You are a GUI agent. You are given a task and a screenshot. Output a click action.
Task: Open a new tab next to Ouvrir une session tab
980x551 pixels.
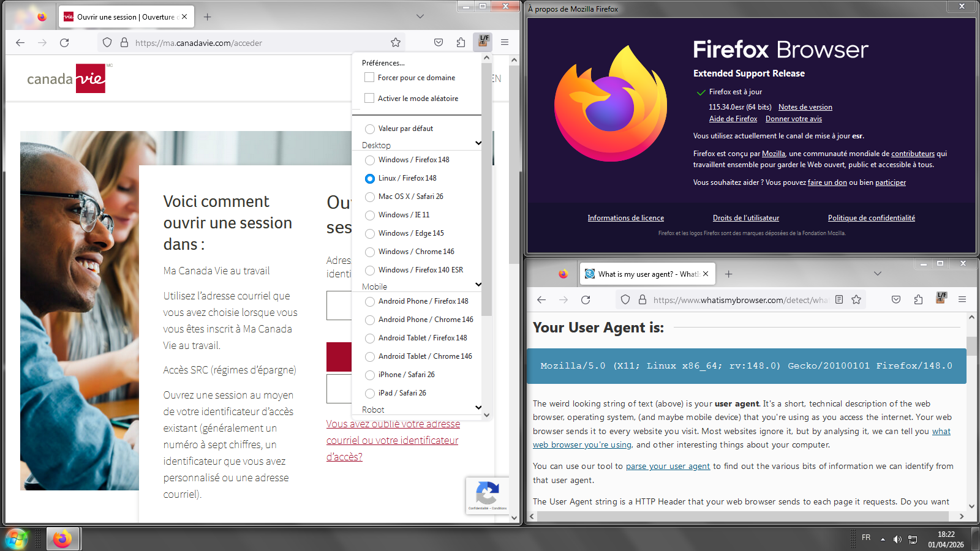pos(208,17)
